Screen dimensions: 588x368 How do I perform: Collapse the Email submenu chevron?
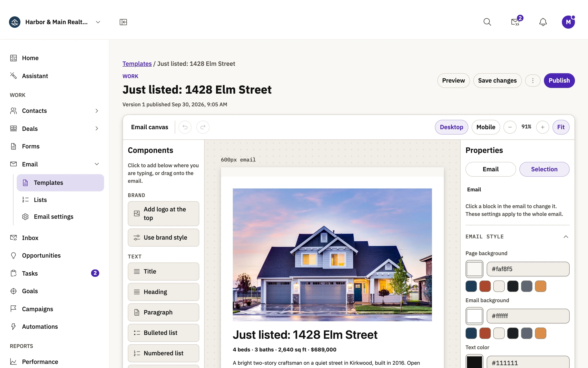click(x=97, y=164)
